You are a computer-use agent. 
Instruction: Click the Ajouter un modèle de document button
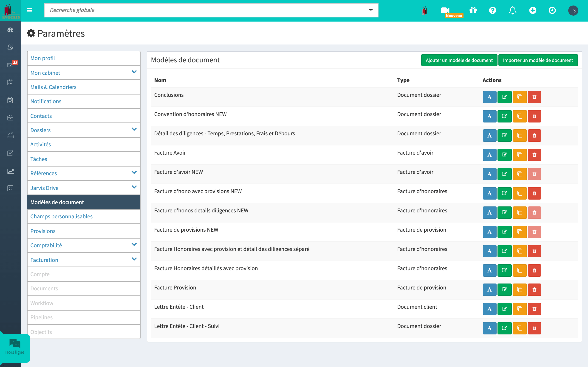pos(459,60)
